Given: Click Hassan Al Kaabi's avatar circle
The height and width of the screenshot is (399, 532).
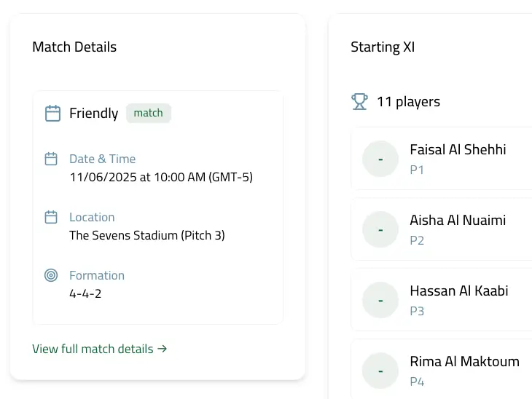Looking at the screenshot, I should (x=380, y=300).
